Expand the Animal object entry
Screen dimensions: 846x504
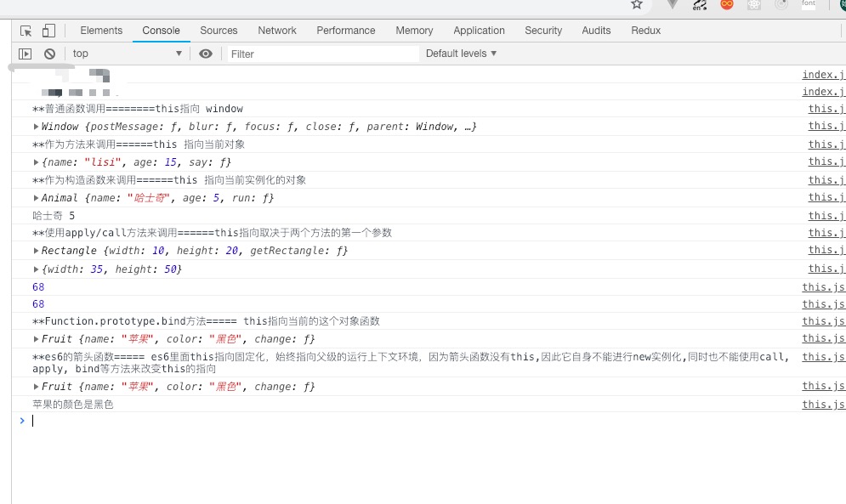pyautogui.click(x=37, y=198)
